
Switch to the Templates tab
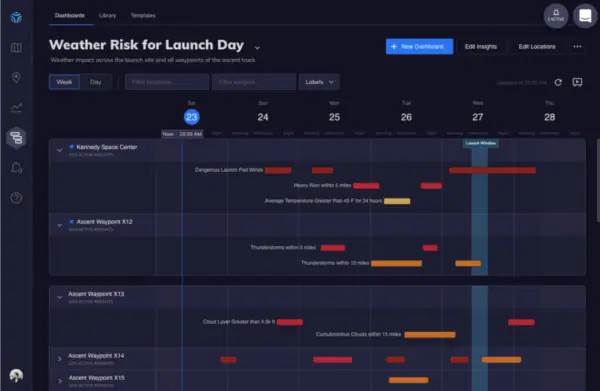point(143,16)
